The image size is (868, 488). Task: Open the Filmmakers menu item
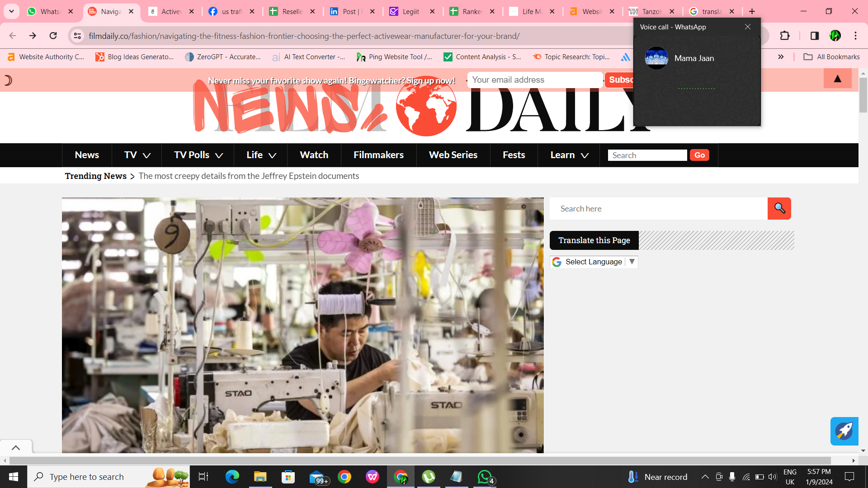click(378, 155)
